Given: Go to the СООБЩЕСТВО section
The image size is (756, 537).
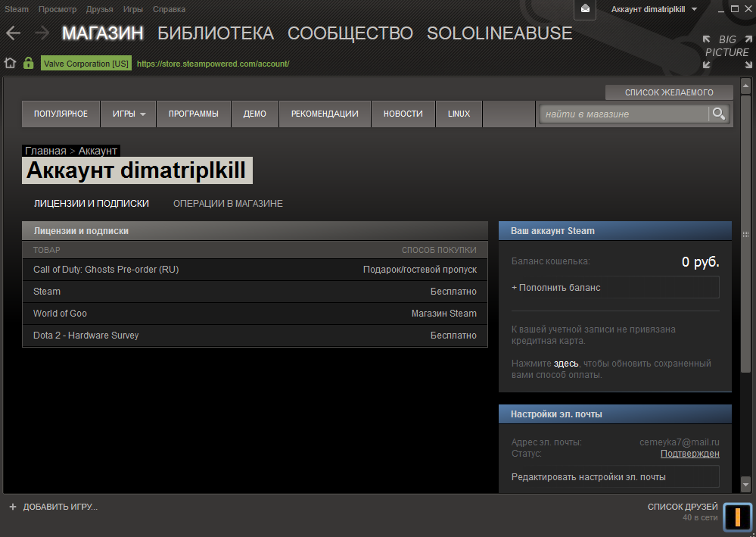Looking at the screenshot, I should [350, 33].
